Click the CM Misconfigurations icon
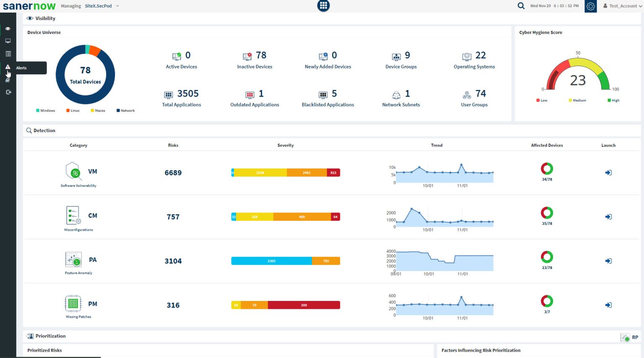The height and width of the screenshot is (358, 644). click(73, 215)
